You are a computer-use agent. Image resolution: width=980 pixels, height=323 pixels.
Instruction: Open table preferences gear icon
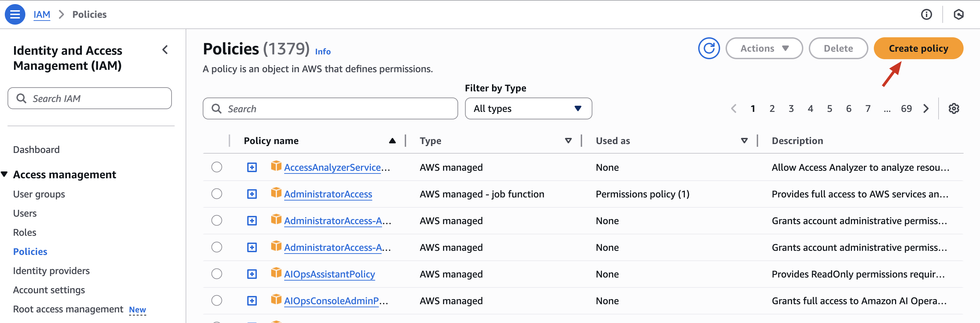(953, 109)
